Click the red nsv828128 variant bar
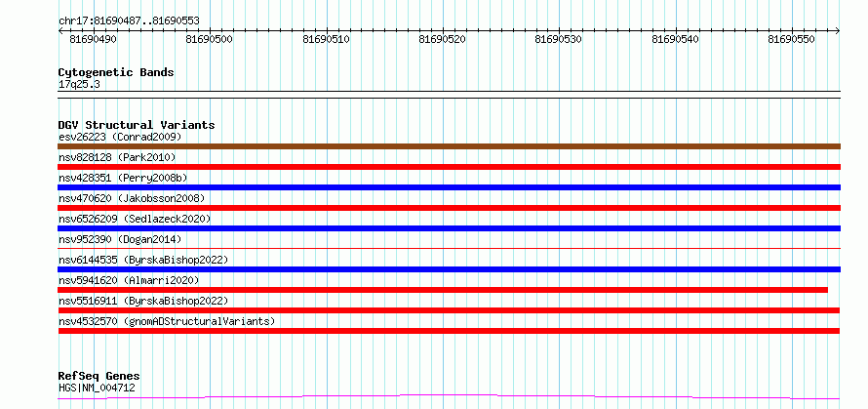 tap(449, 167)
